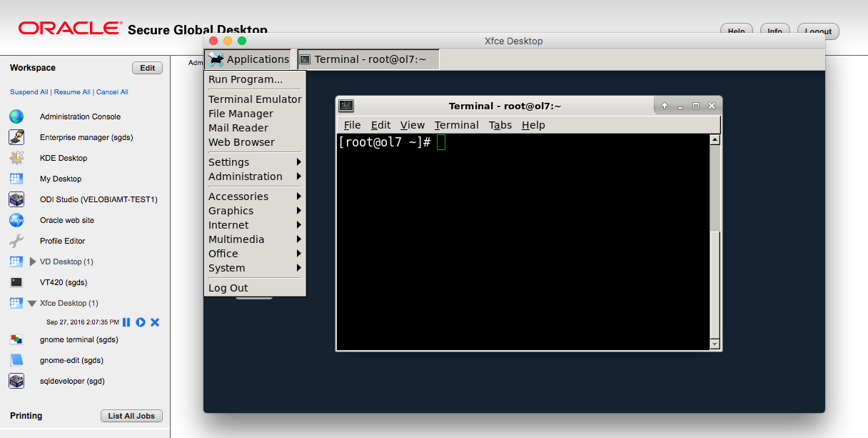Expand the System submenu
This screenshot has width=868, height=438.
click(255, 268)
